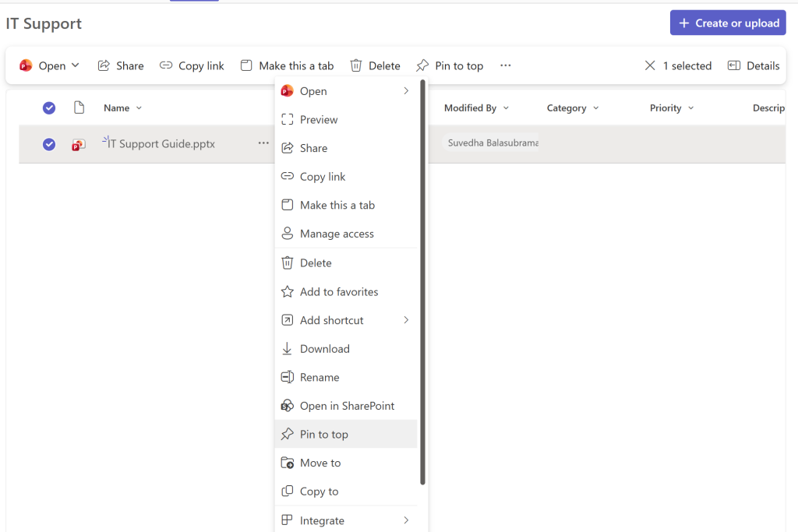Click the Copy link chain icon in toolbar

coord(166,65)
